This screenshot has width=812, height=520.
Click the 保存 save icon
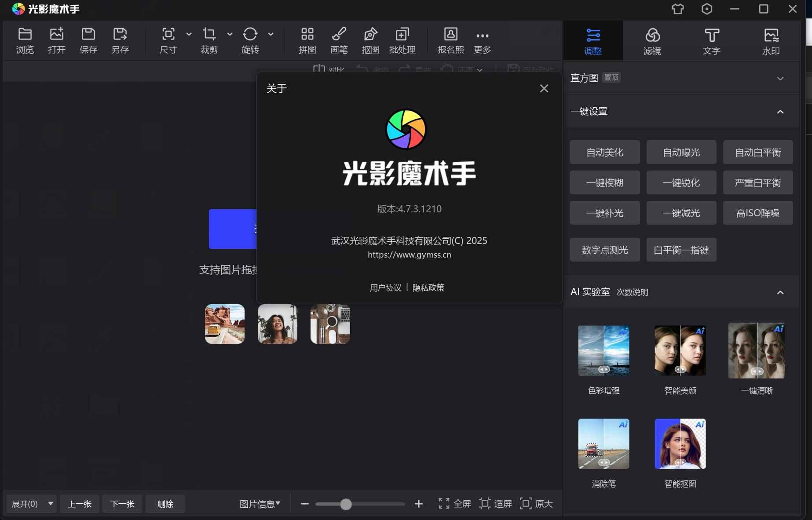88,40
